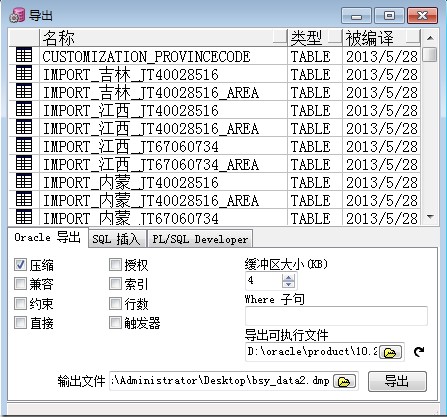The width and height of the screenshot is (447, 417).
Task: Select the CUSTOMIZATION_PROVINCECODE row name
Action: [146, 56]
